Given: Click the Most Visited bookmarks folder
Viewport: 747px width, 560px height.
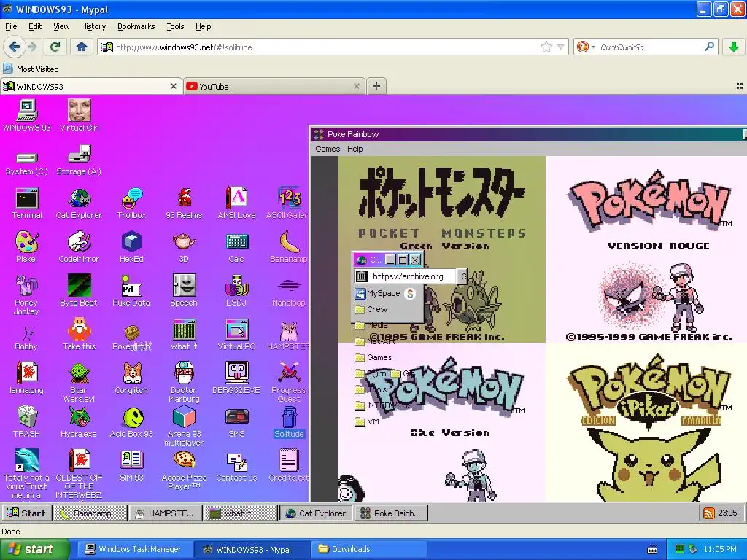Looking at the screenshot, I should (31, 69).
